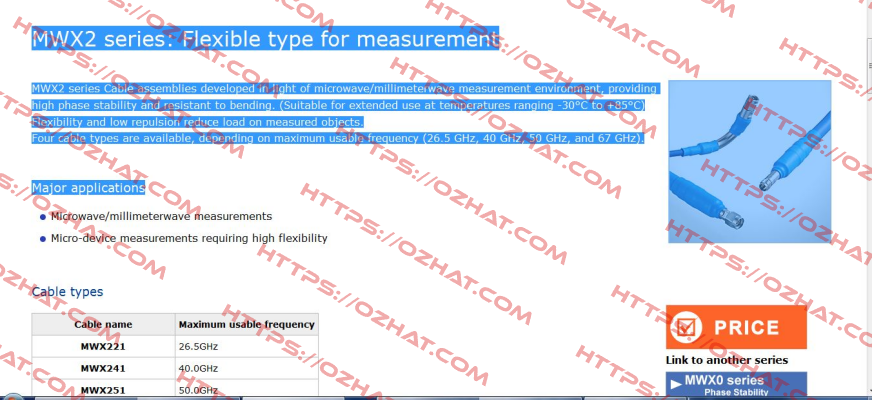Click the 'Cable types' heading

[67, 292]
